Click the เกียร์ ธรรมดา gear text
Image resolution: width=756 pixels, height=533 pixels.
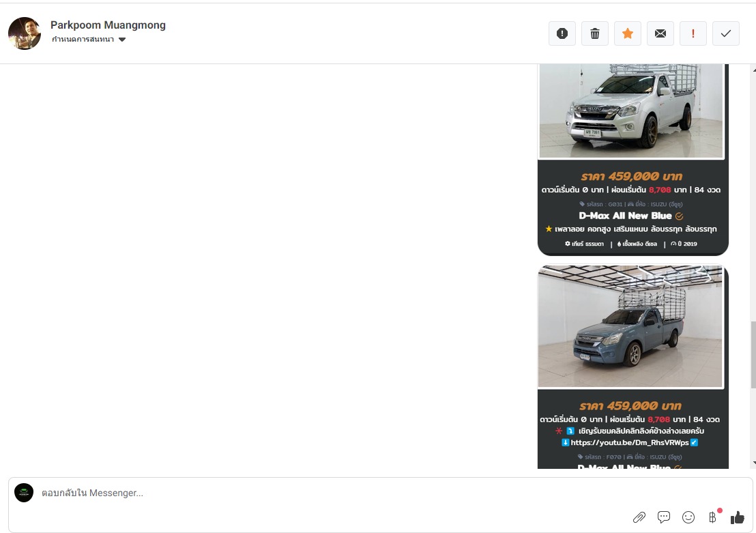(x=587, y=244)
